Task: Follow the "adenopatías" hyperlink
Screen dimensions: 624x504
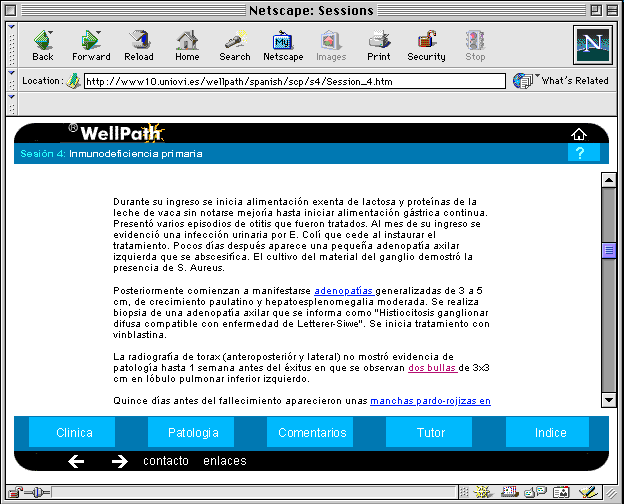Action: point(344,291)
